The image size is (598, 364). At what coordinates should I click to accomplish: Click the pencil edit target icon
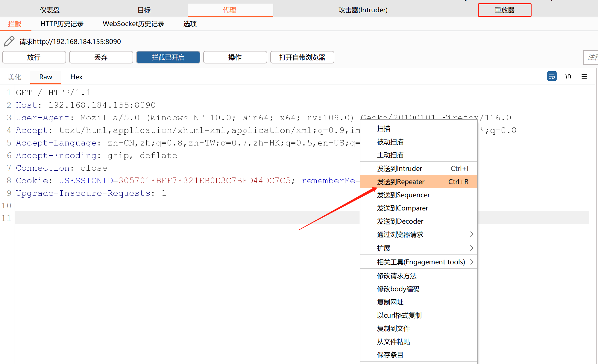(9, 41)
